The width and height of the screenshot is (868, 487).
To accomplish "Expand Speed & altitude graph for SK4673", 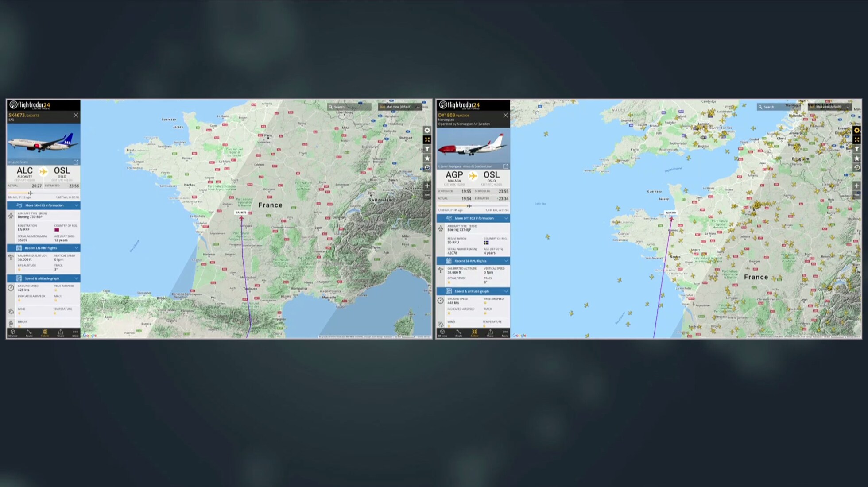I will (x=43, y=278).
